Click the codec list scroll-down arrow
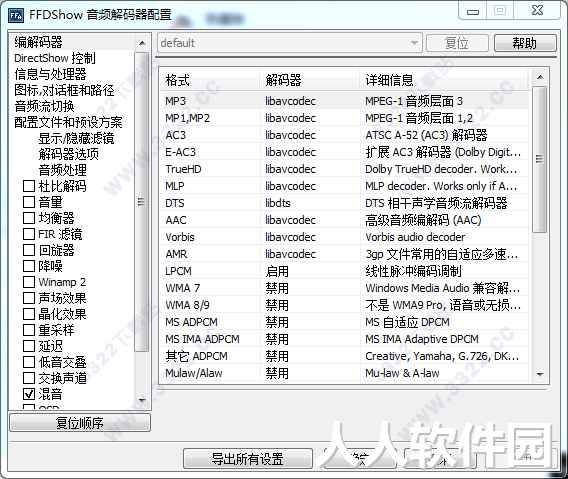This screenshot has height=479, width=568. coord(540,374)
